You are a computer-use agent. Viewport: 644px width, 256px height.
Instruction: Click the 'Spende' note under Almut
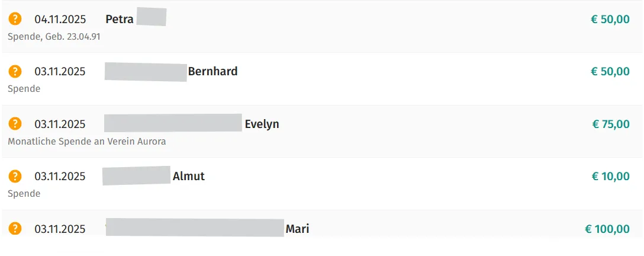24,194
